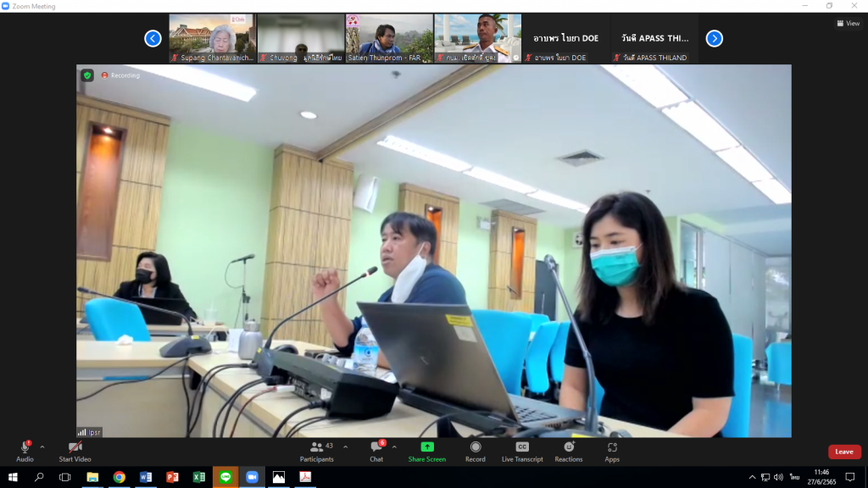The image size is (868, 488).
Task: Show next participants with right arrow
Action: [x=714, y=38]
